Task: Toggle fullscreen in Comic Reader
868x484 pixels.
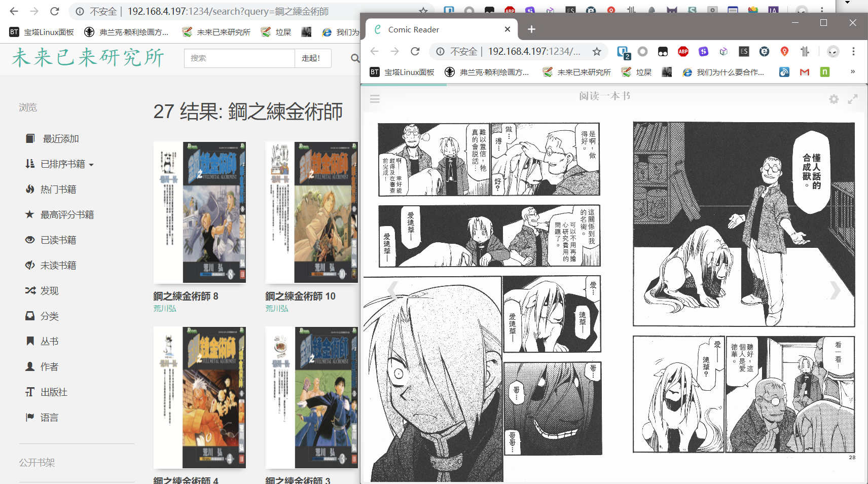Action: pos(853,99)
